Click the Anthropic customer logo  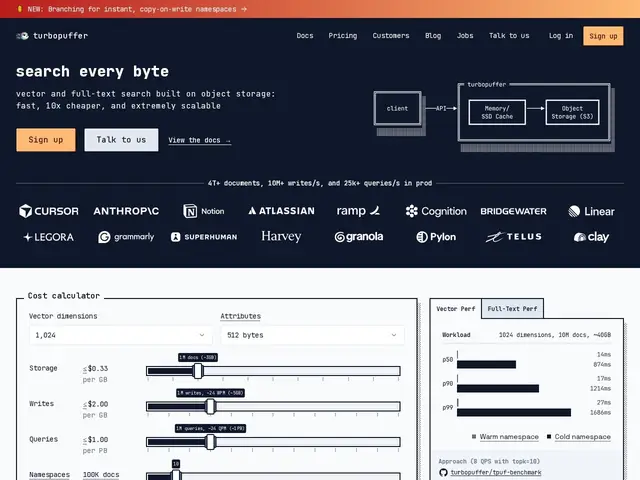pyautogui.click(x=126, y=211)
